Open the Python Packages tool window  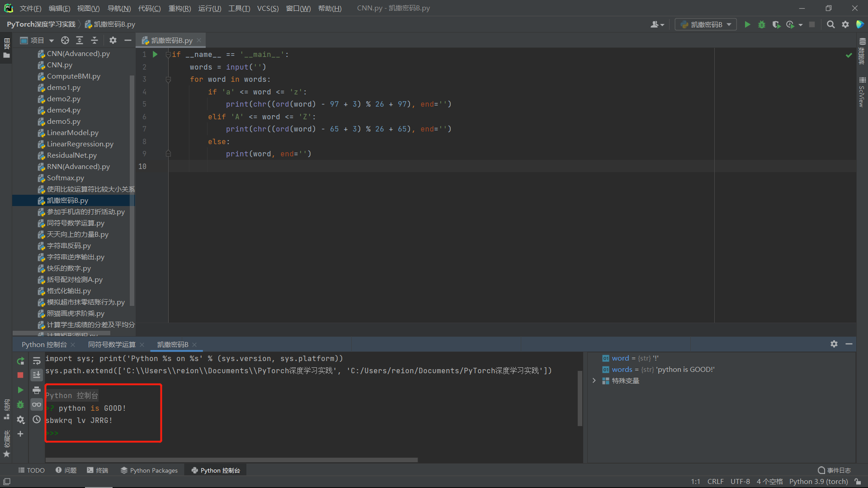coord(149,470)
